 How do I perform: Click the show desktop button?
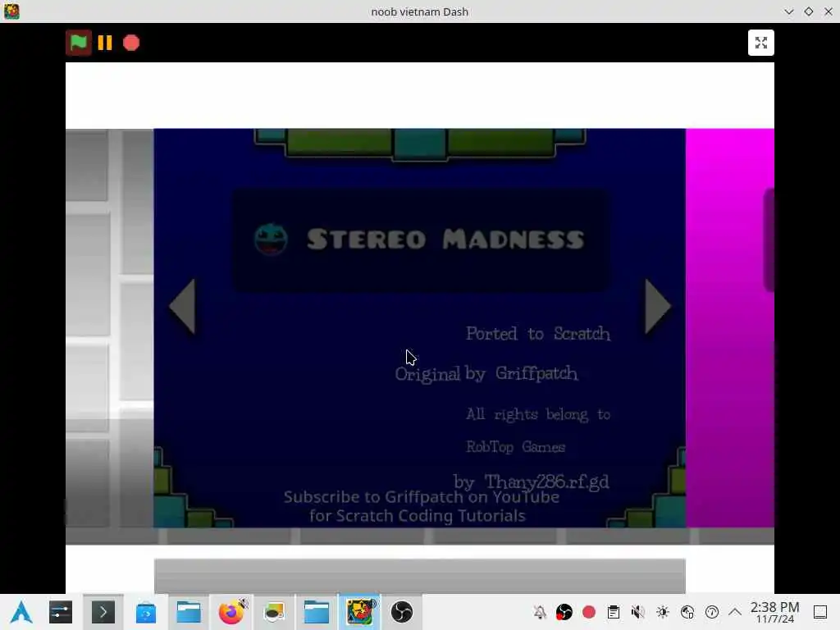coord(820,612)
